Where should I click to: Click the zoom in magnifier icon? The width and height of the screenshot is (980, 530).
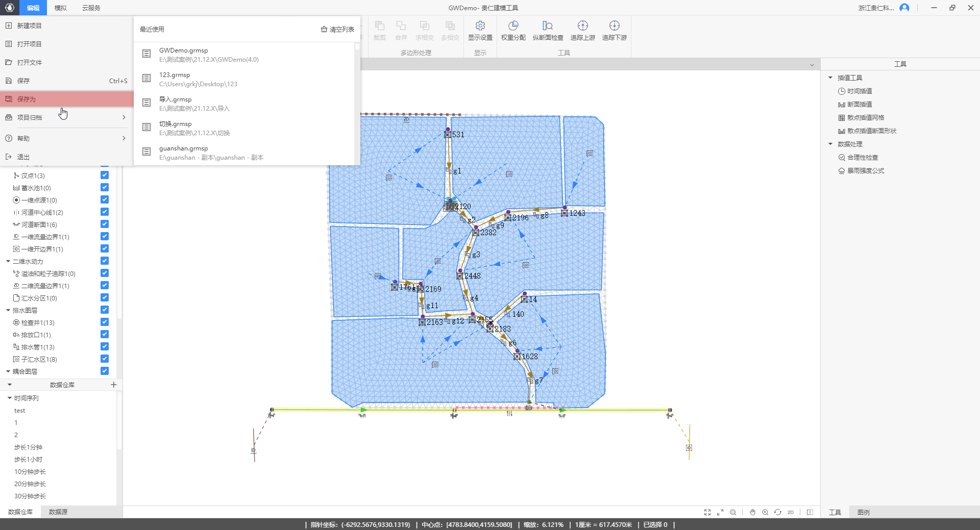point(765,512)
